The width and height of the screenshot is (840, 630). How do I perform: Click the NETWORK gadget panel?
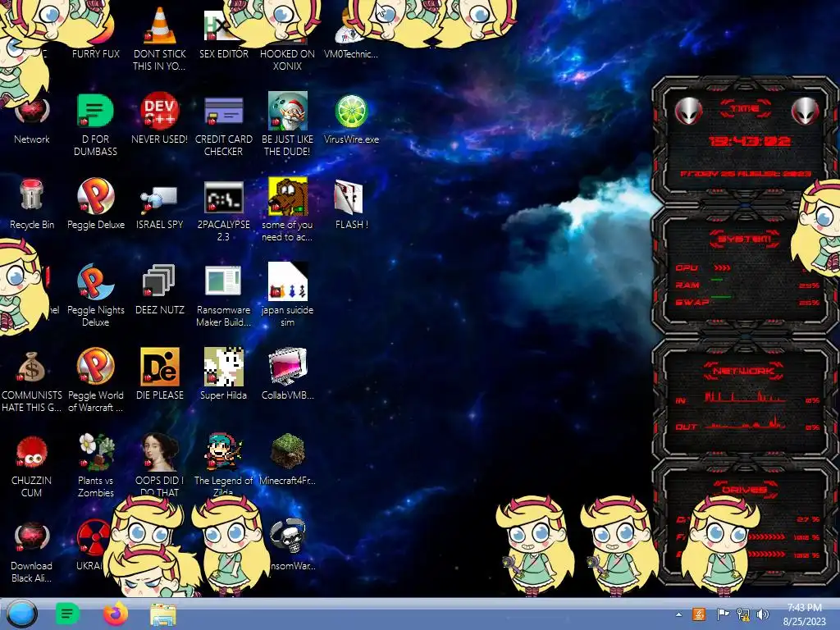743,398
